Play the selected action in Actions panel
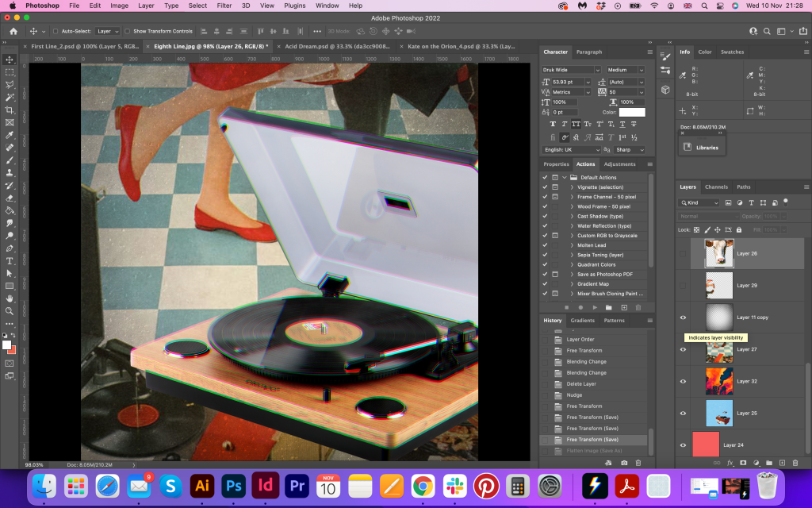 click(595, 307)
